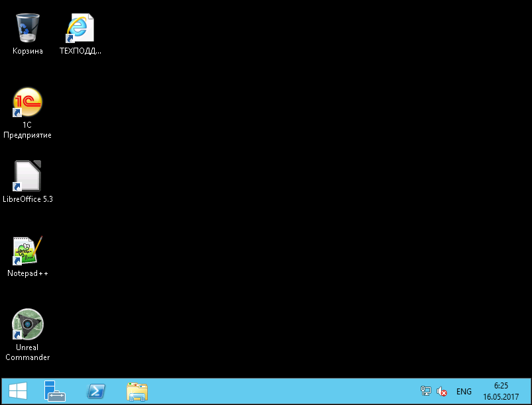This screenshot has height=405, width=532.
Task: Select the LibreOffice 5.3 desktop shortcut
Action: 27,182
